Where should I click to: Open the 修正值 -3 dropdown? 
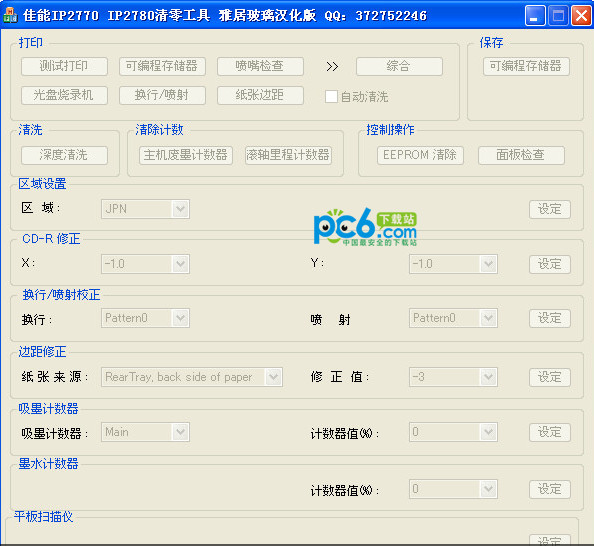tap(453, 377)
